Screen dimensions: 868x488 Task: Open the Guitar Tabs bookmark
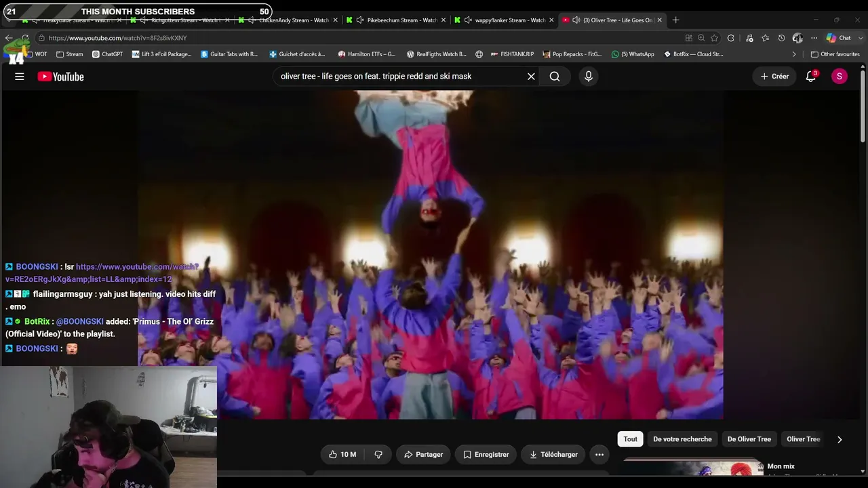click(229, 54)
